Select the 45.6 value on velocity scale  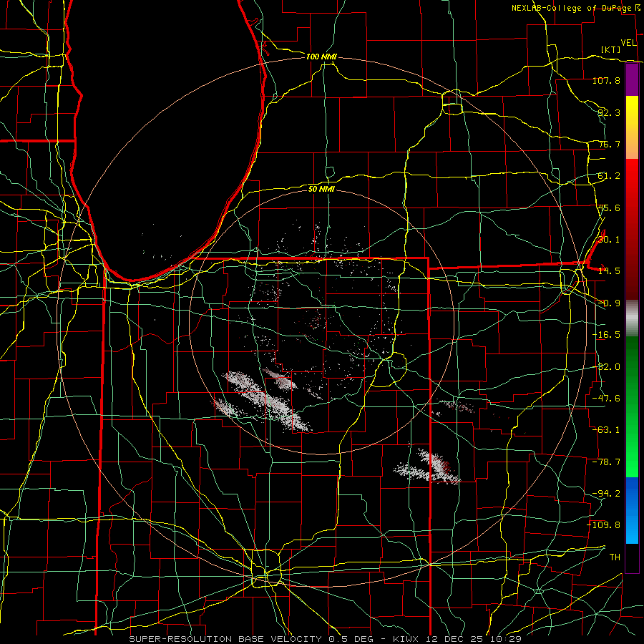[x=609, y=208]
